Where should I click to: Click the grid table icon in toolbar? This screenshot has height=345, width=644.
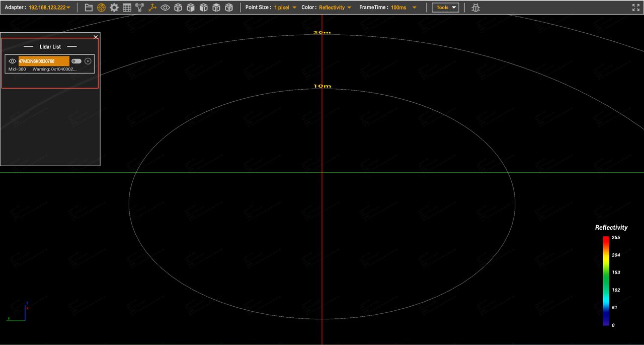point(127,8)
